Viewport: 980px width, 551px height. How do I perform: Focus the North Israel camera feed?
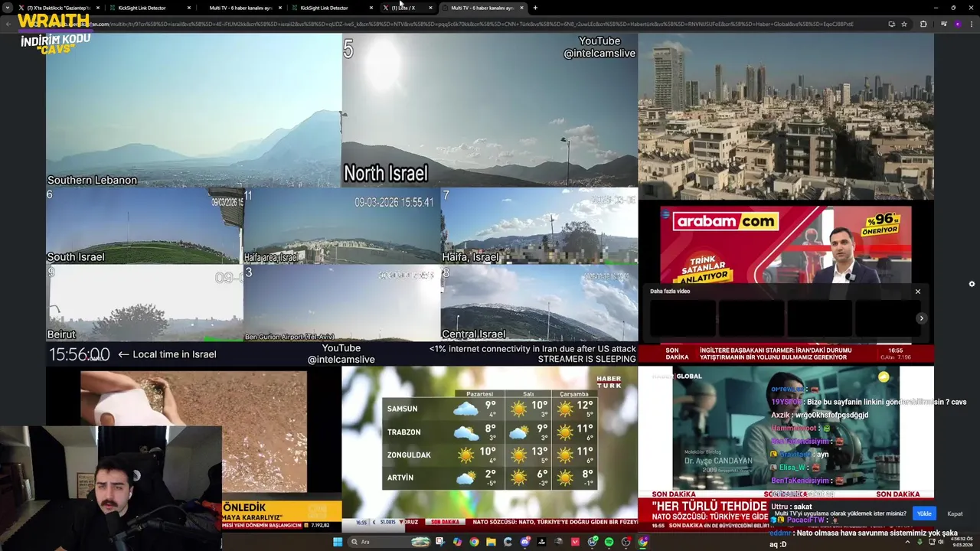490,110
